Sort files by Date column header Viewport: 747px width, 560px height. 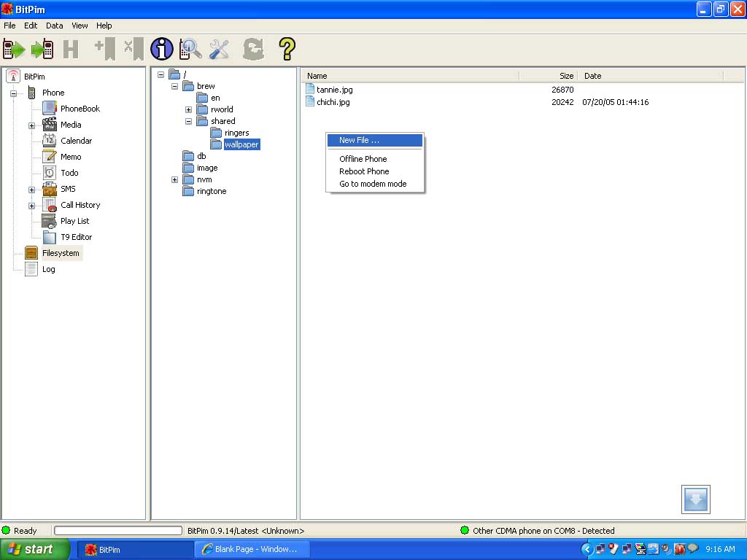coord(651,76)
